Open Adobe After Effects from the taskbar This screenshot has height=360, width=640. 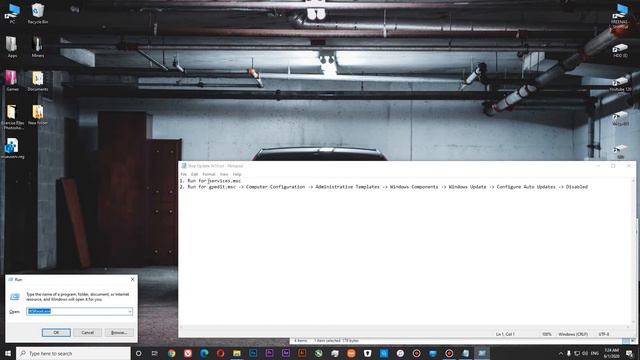click(x=286, y=353)
